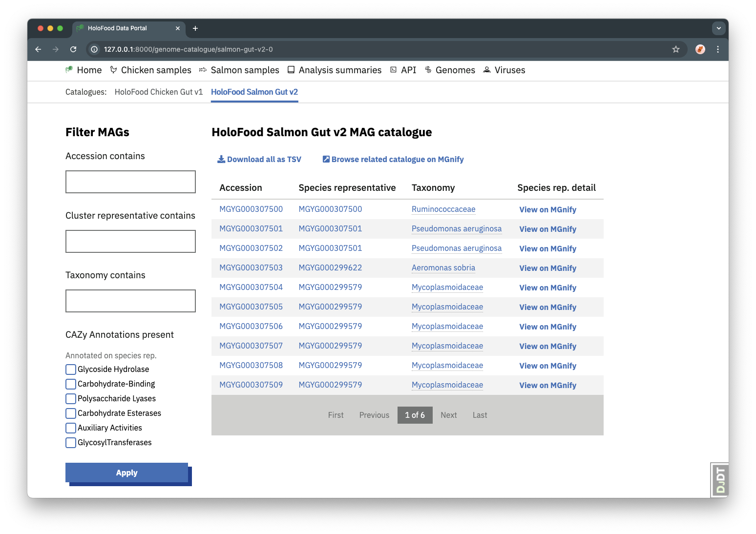The image size is (756, 534).
Task: Enable Auxiliary Activities annotation filter
Action: [71, 428]
